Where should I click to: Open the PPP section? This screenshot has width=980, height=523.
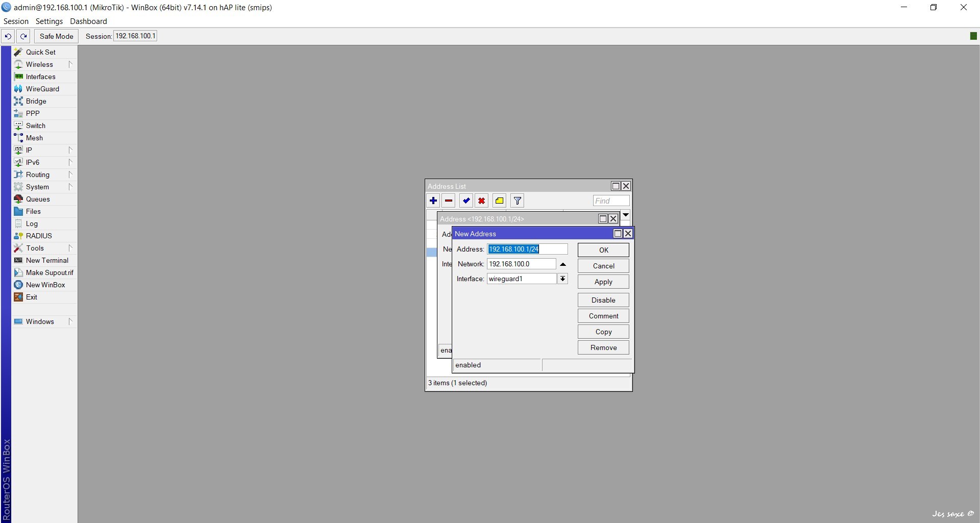(x=33, y=113)
